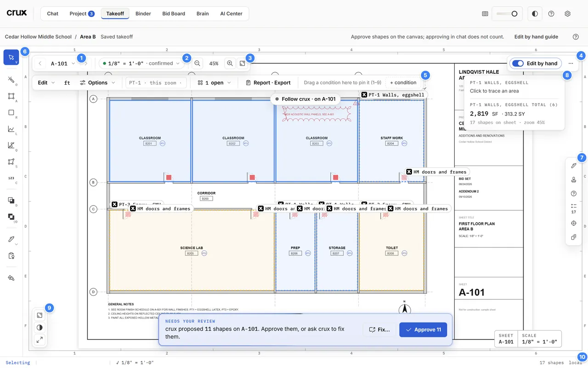The image size is (588, 368).
Task: Choose the count tool labeled 123
Action: [x=11, y=178]
